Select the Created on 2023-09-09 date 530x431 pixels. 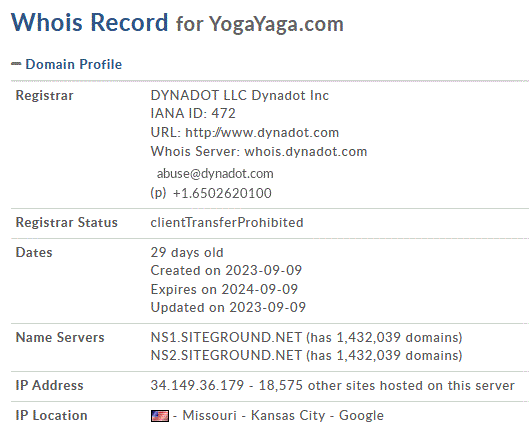click(x=226, y=270)
